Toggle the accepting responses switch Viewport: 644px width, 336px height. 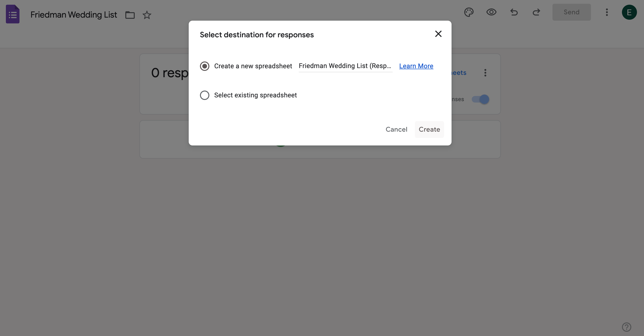coord(480,99)
